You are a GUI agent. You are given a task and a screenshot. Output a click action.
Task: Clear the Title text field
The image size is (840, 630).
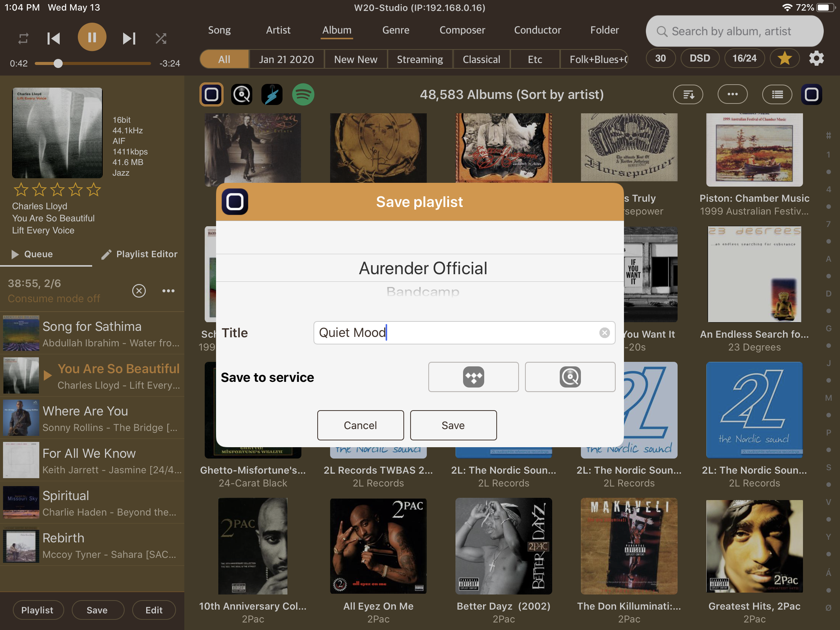point(605,333)
